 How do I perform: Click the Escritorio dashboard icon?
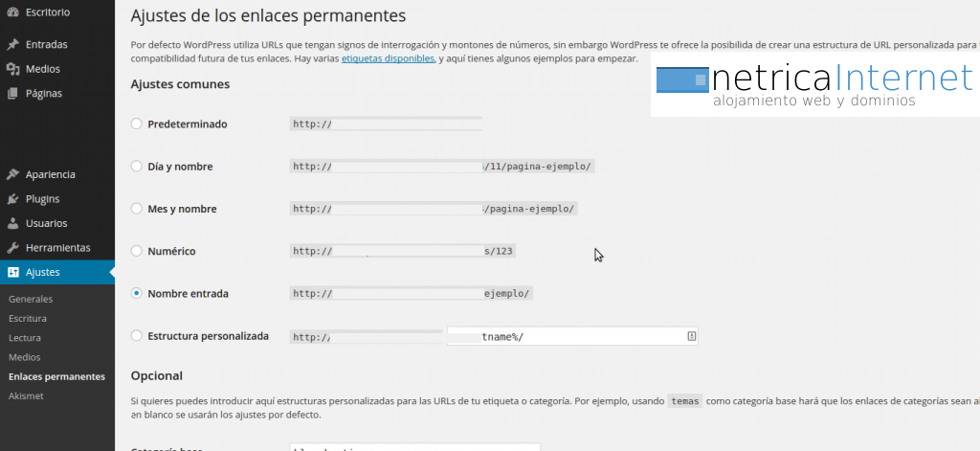(x=12, y=11)
